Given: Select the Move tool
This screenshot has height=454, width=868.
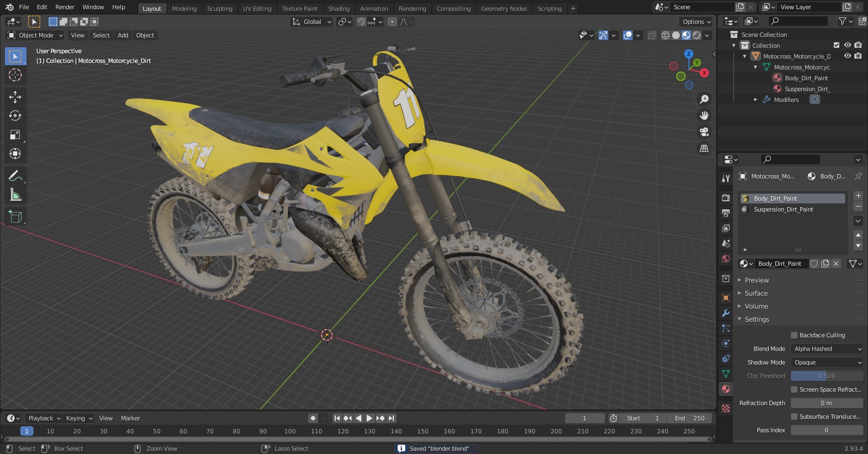Looking at the screenshot, I should pos(15,97).
